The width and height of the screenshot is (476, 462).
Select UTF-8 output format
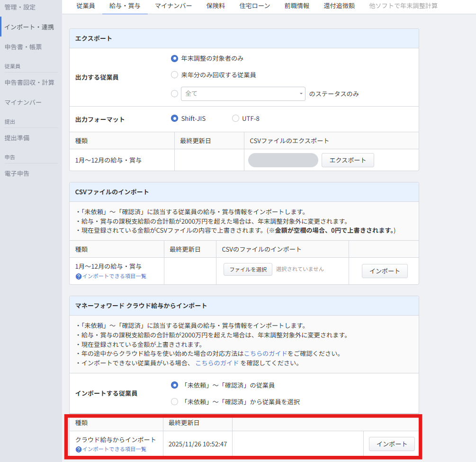pyautogui.click(x=235, y=118)
